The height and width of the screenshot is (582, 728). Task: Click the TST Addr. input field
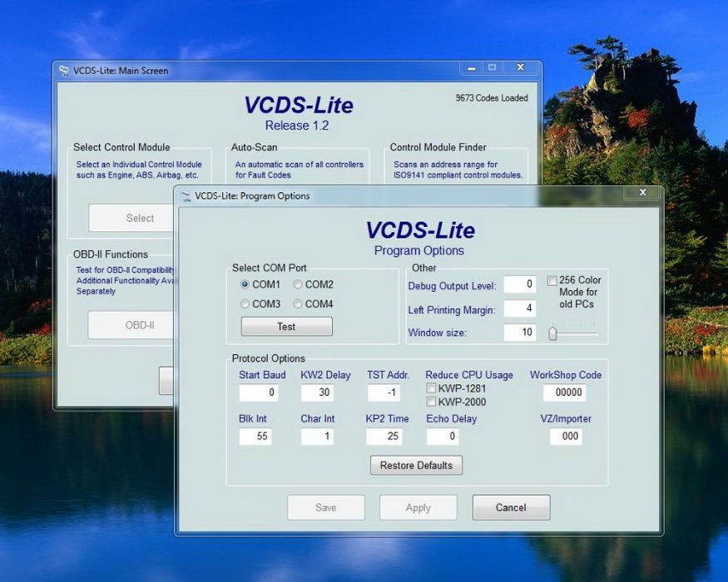tap(384, 392)
